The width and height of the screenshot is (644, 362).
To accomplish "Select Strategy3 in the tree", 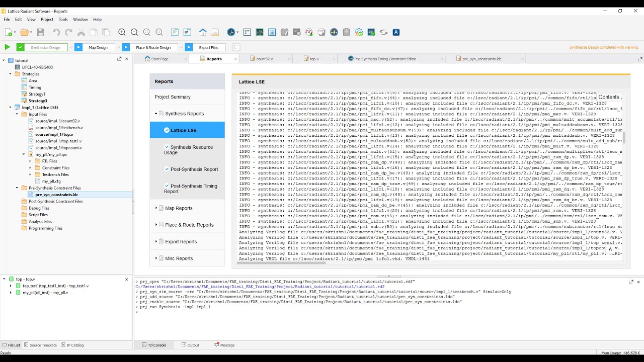I will [38, 101].
